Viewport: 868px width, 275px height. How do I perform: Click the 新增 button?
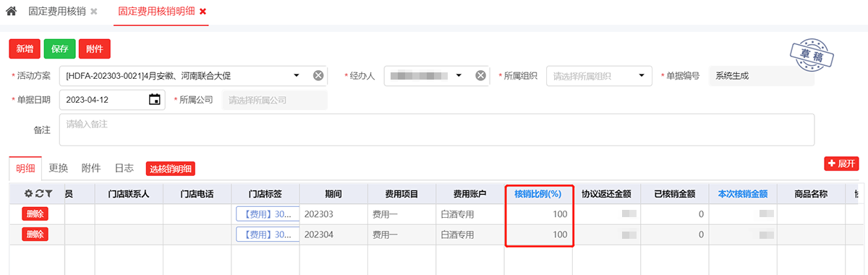25,48
